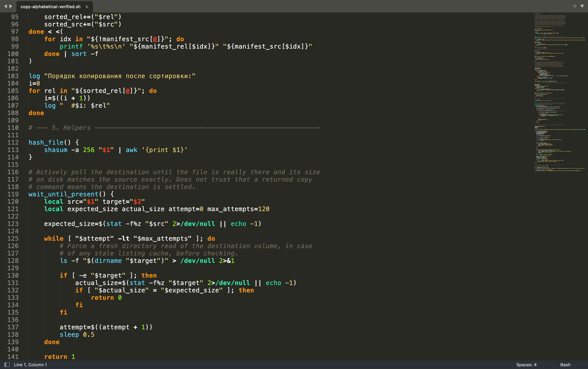
Task: Click 'local src="$1"' on line 120
Action: tap(71, 202)
